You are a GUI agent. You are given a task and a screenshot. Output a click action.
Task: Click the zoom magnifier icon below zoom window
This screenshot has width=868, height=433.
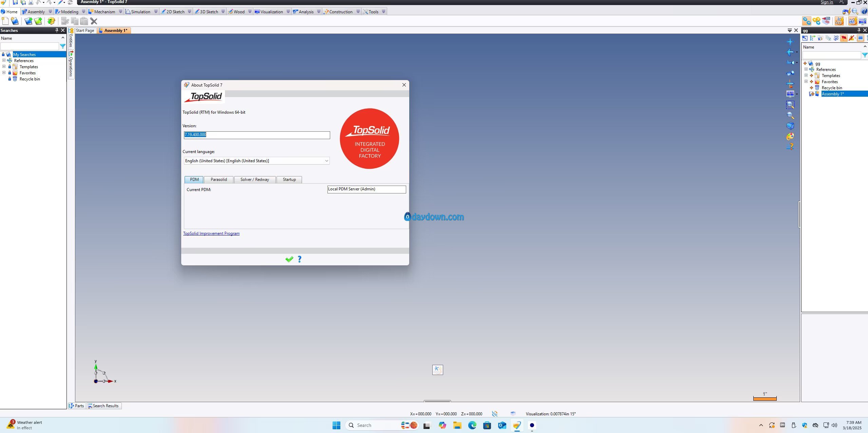(x=790, y=115)
